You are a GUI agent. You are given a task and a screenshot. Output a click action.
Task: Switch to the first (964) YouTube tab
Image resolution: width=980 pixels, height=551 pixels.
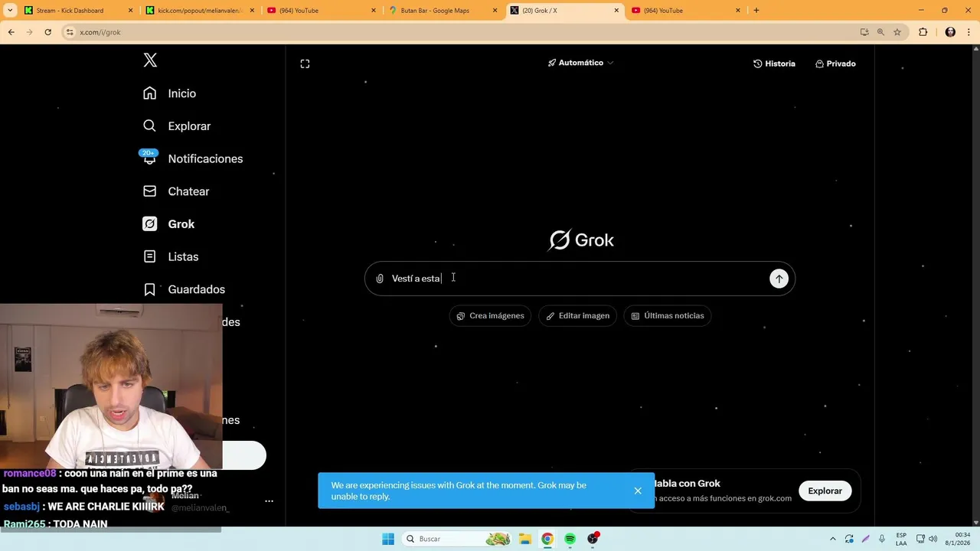coord(322,11)
